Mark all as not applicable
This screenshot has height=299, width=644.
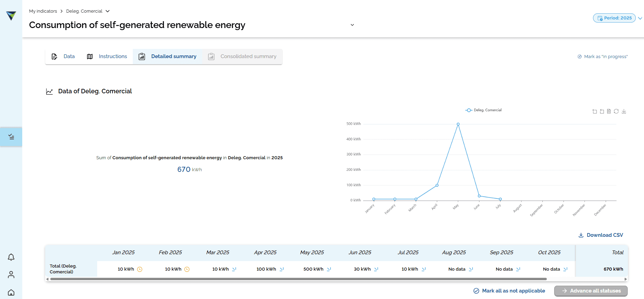click(x=509, y=291)
